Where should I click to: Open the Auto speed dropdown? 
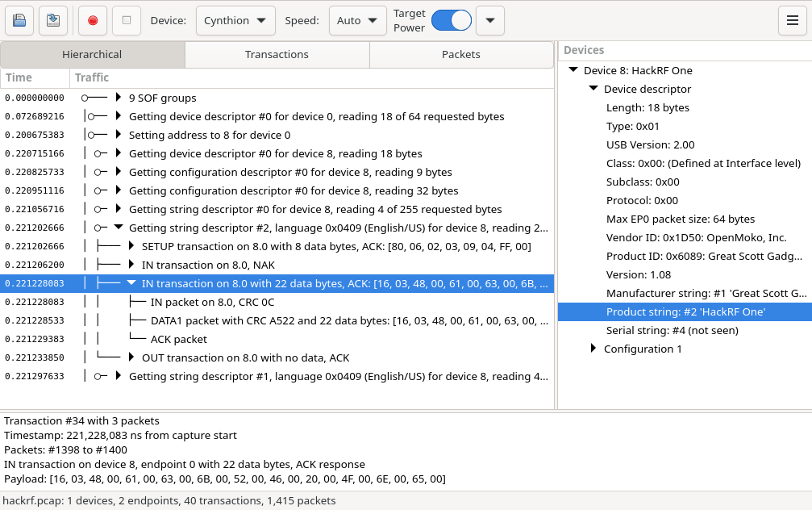click(358, 21)
